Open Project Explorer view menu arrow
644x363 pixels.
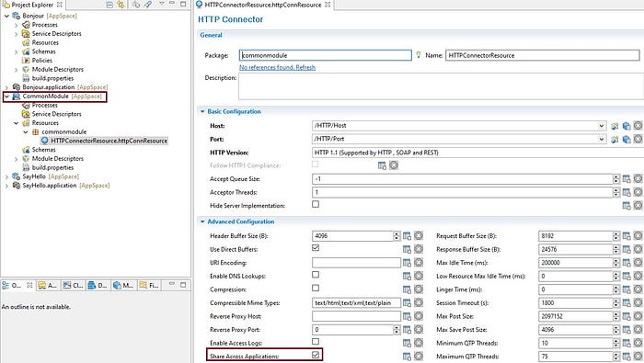(x=161, y=4)
